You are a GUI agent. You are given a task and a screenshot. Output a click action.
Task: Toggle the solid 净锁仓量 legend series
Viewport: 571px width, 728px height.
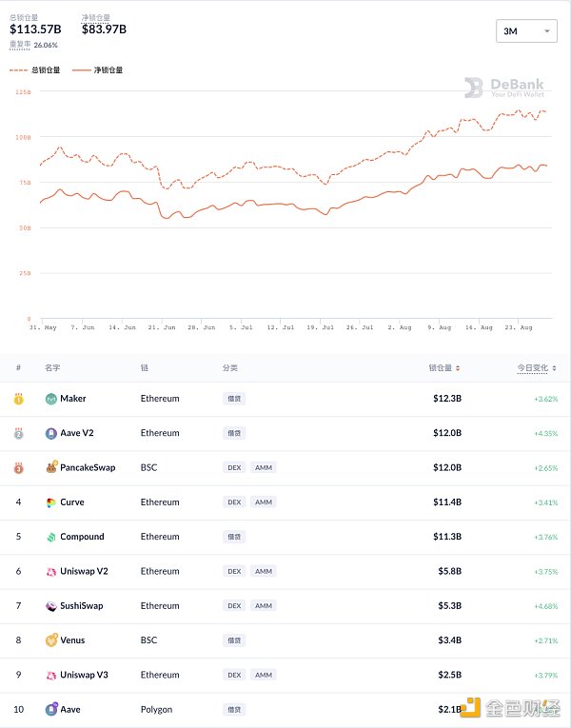[x=96, y=70]
